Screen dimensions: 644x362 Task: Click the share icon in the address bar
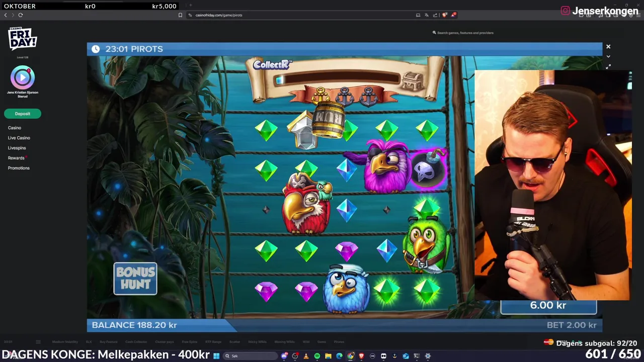pyautogui.click(x=436, y=15)
